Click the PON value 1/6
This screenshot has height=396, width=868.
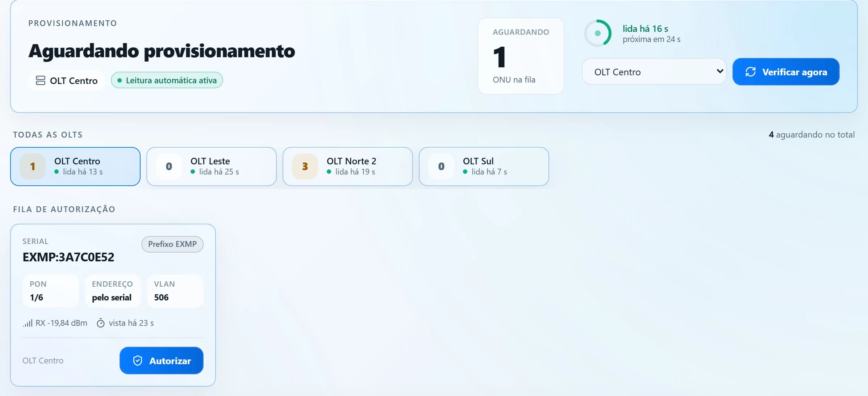pyautogui.click(x=36, y=298)
